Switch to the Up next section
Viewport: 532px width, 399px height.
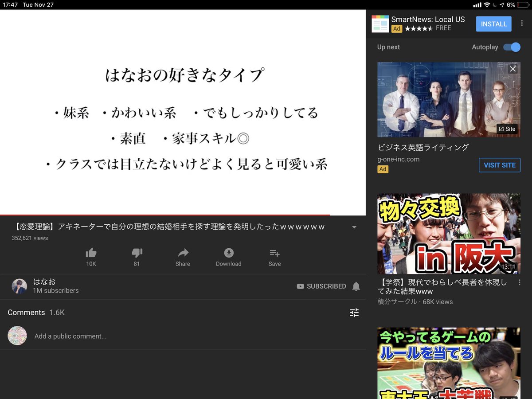388,47
